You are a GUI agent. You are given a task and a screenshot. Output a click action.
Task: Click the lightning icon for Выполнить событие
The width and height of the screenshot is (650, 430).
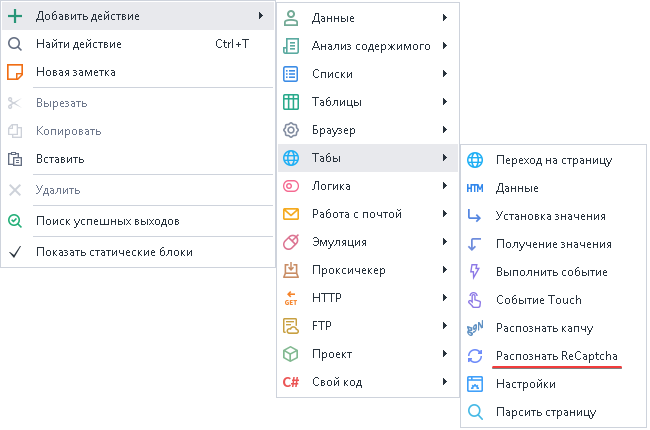point(475,272)
